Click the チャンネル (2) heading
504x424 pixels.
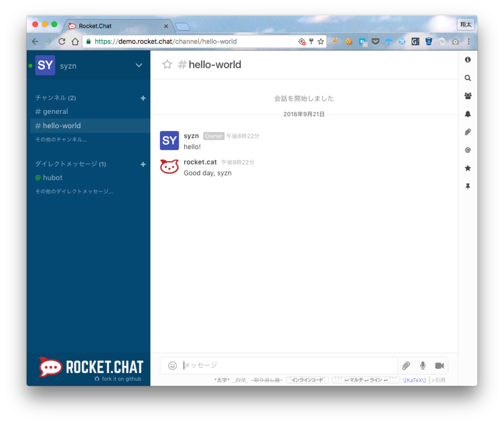tap(56, 98)
